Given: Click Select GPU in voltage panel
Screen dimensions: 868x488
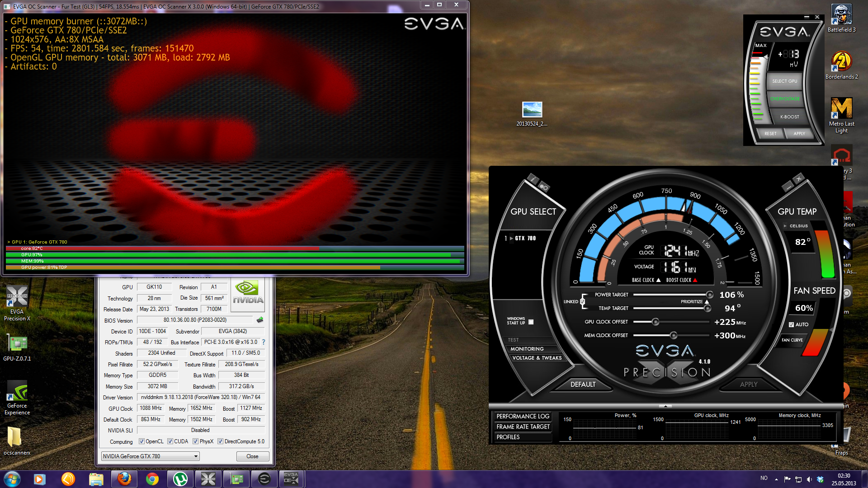Looking at the screenshot, I should (x=784, y=81).
